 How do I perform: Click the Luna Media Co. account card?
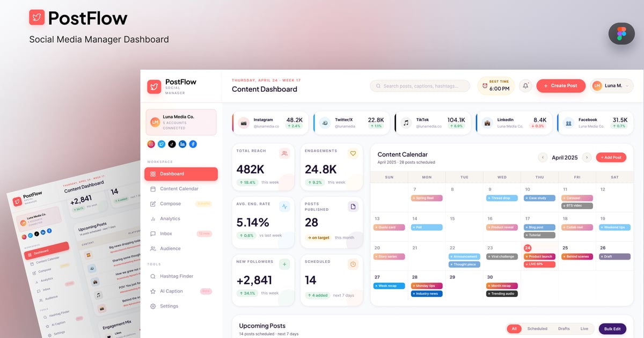(181, 122)
